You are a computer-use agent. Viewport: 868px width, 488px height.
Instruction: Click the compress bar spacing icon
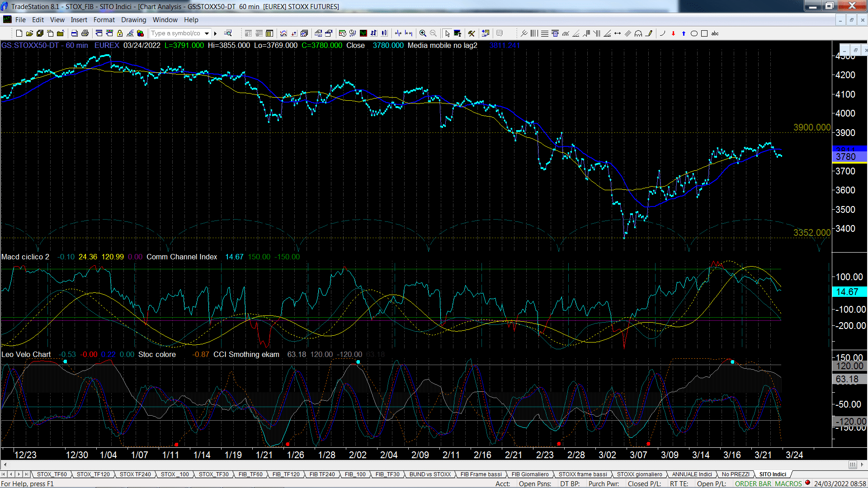point(398,33)
